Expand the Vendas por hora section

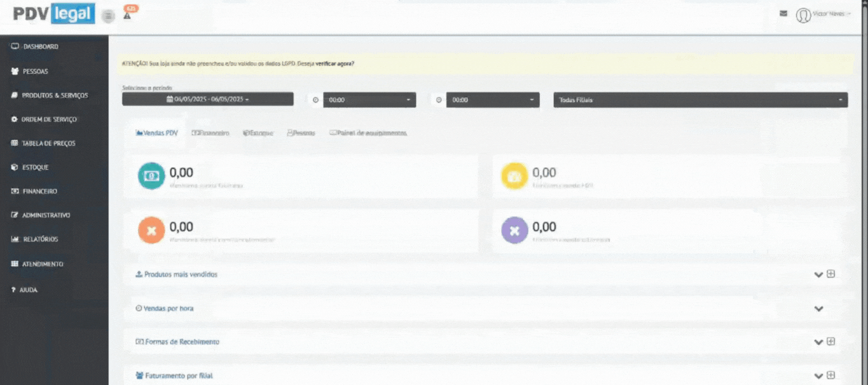point(819,309)
